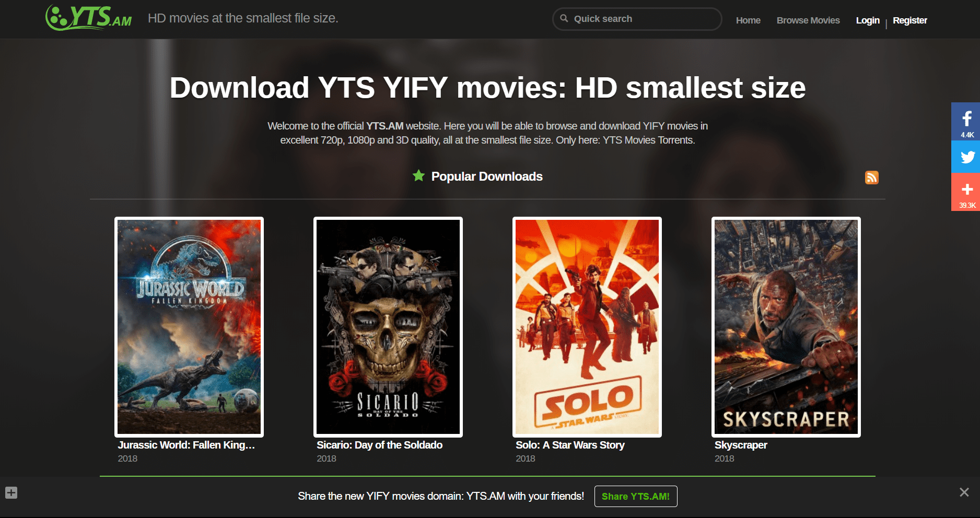
Task: Open the RSS feed icon
Action: 871,178
